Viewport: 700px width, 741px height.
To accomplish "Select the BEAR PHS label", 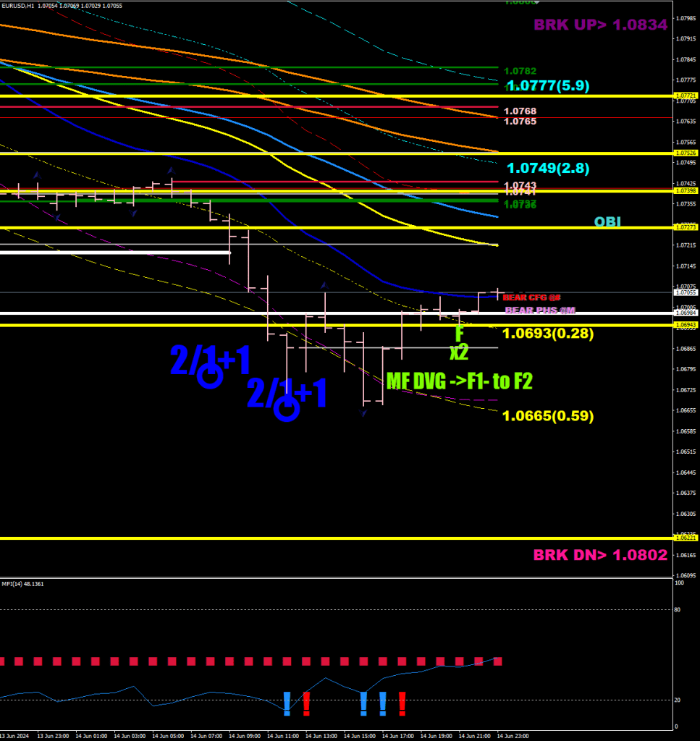I will (539, 310).
